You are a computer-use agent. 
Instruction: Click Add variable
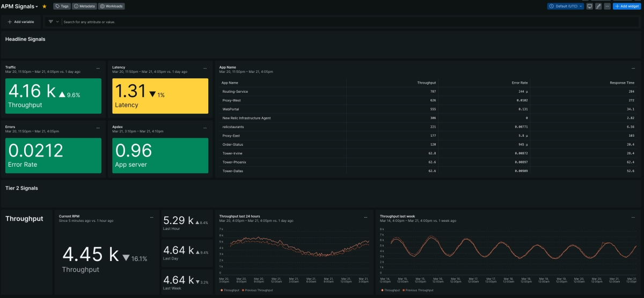(x=21, y=22)
